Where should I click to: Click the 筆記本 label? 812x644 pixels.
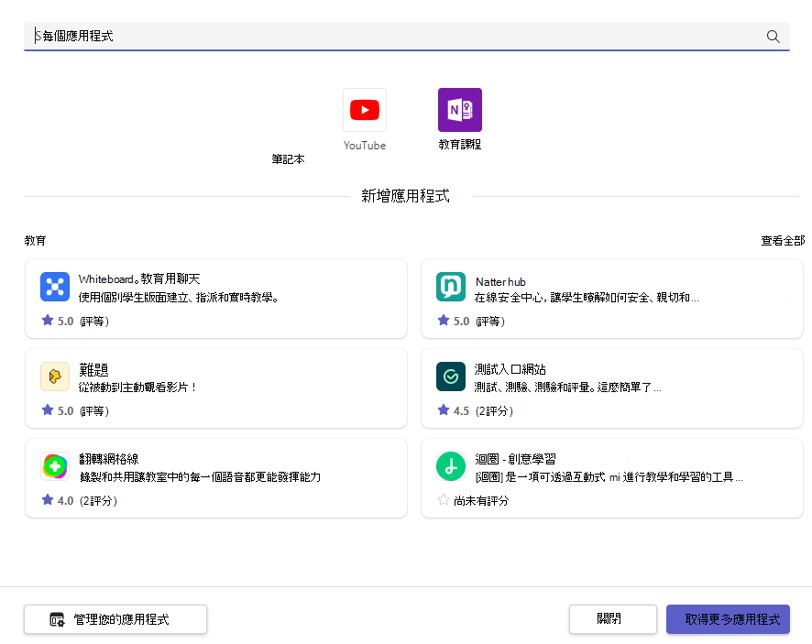tap(288, 159)
